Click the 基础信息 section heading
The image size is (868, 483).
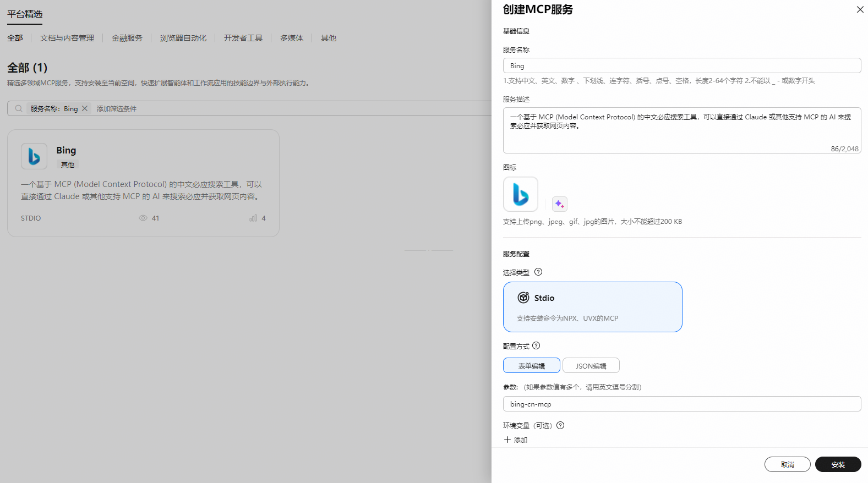(x=516, y=31)
